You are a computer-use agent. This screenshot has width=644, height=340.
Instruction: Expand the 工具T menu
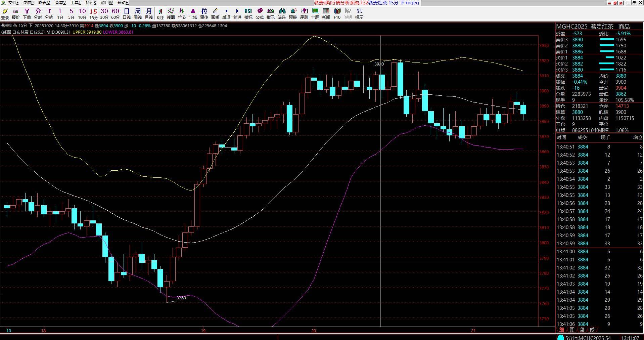click(76, 3)
